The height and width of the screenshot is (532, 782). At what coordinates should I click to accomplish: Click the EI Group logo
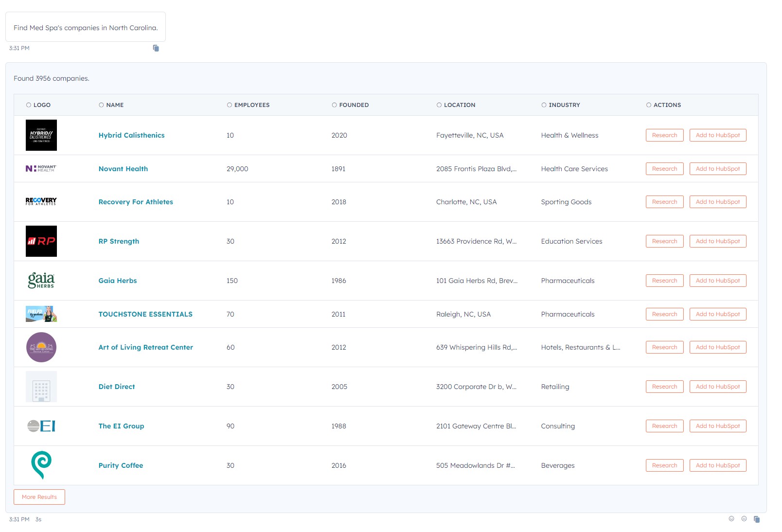pyautogui.click(x=41, y=426)
